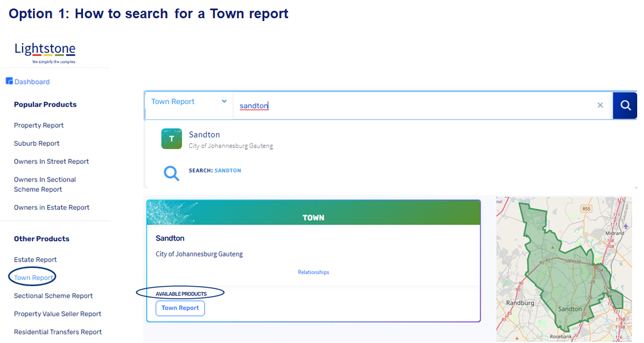Click the blue magnifier search button
This screenshot has height=343, width=644.
[625, 105]
